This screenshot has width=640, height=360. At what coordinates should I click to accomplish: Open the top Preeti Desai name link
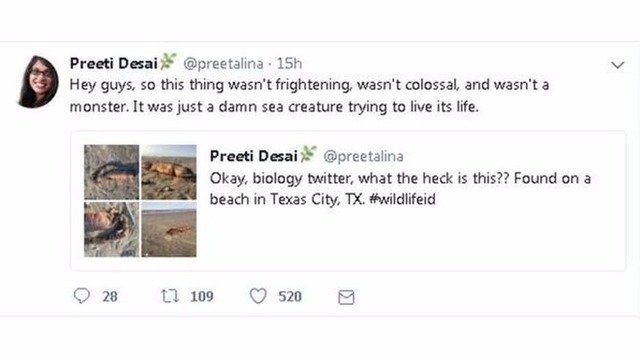pos(113,63)
